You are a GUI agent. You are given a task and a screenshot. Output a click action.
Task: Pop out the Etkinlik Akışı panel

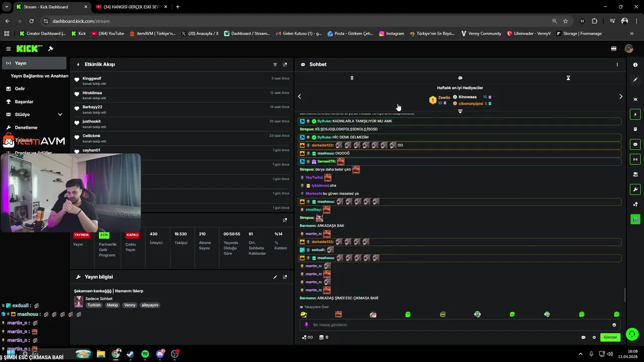pyautogui.click(x=285, y=64)
